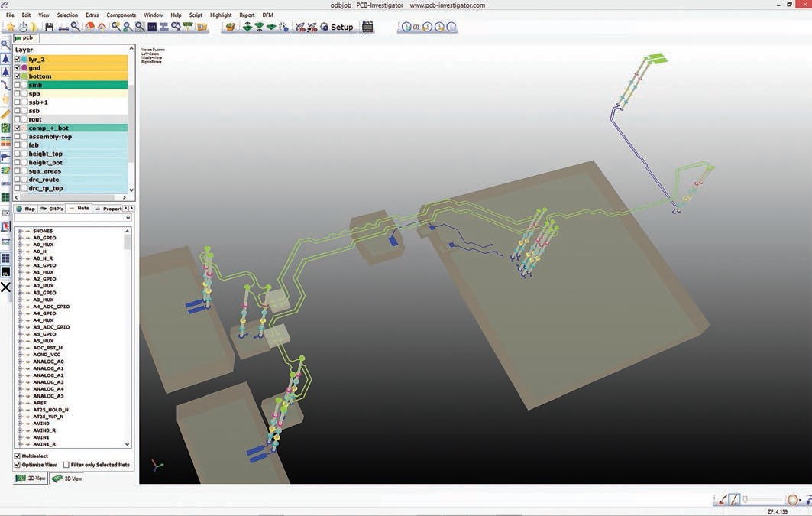This screenshot has height=516, width=812.
Task: Click the Save floppy disk icon
Action: click(x=49, y=27)
